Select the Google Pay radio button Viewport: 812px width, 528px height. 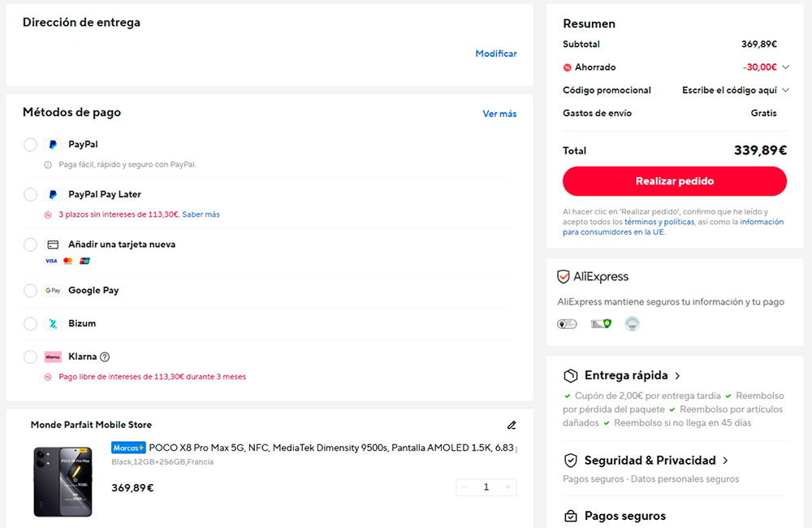[30, 291]
